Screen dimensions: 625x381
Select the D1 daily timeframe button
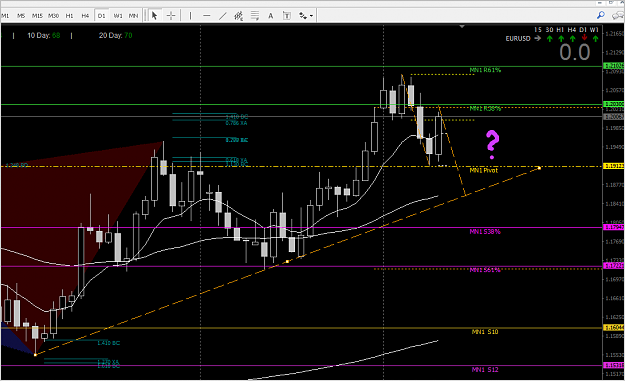point(101,16)
